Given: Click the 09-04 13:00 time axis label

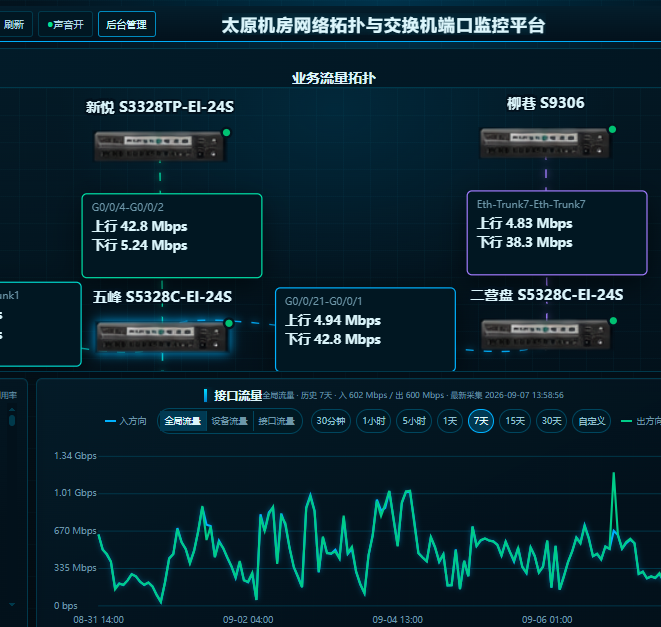Looking at the screenshot, I should 398,619.
